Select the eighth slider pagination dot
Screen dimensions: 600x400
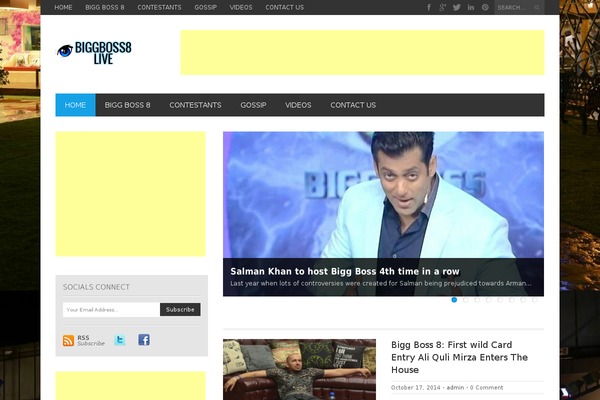point(535,300)
